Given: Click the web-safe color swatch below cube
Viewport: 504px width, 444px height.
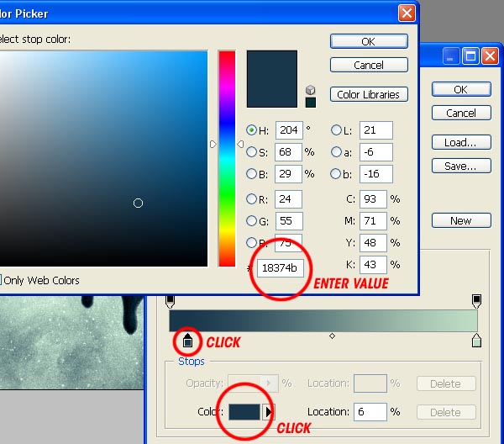Looking at the screenshot, I should tap(311, 103).
